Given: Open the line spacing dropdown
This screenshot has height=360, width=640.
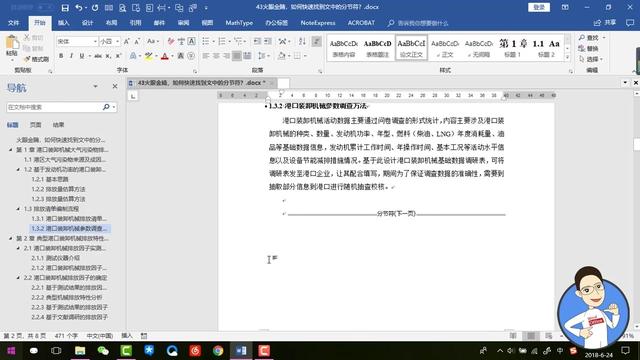Looking at the screenshot, I should coord(263,56).
